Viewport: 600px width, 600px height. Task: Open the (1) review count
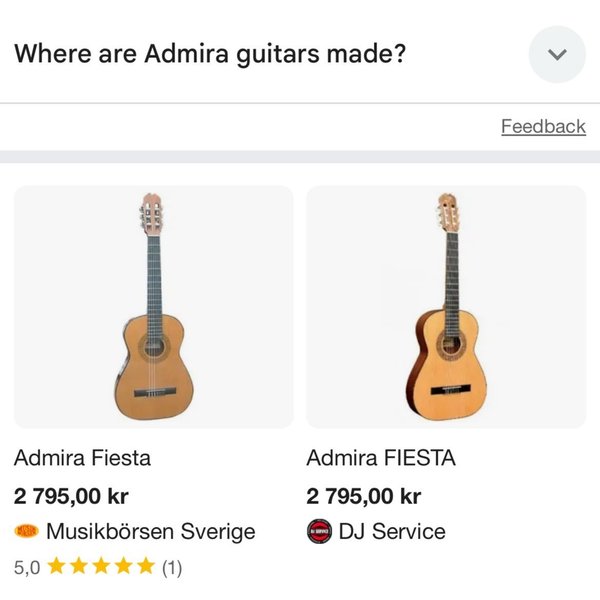pyautogui.click(x=172, y=567)
